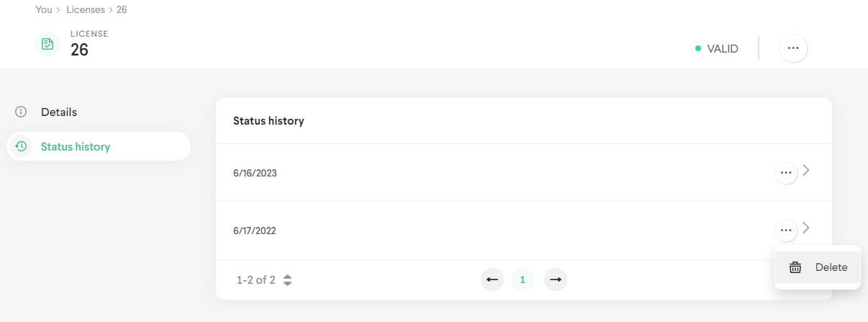Open three-dot menu for 6/17/2022 entry
The image size is (868, 322).
pos(786,231)
